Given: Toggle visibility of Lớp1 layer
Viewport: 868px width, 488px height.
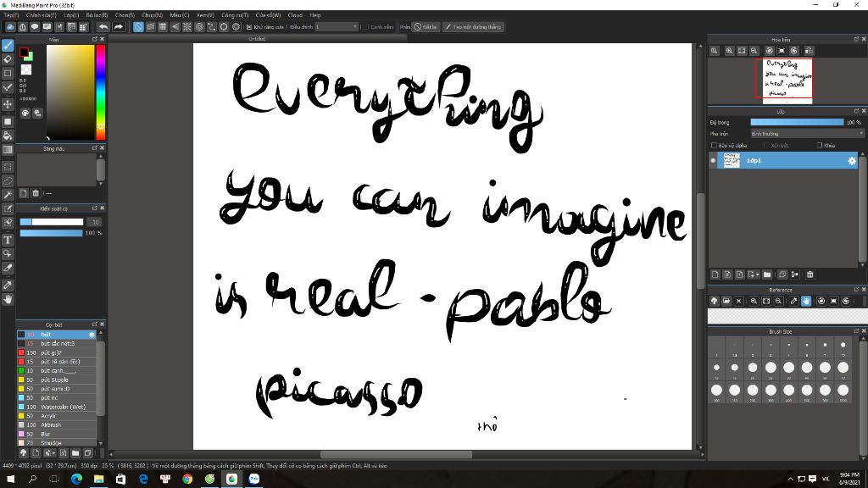Looking at the screenshot, I should [713, 160].
